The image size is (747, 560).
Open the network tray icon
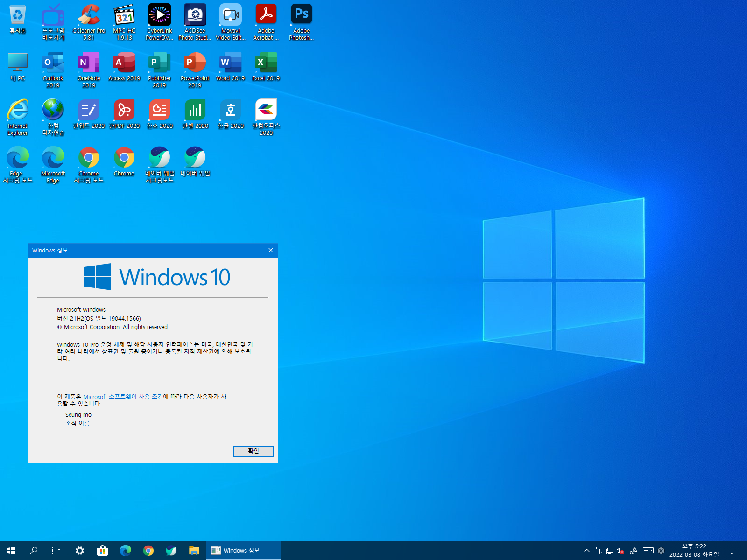point(609,551)
